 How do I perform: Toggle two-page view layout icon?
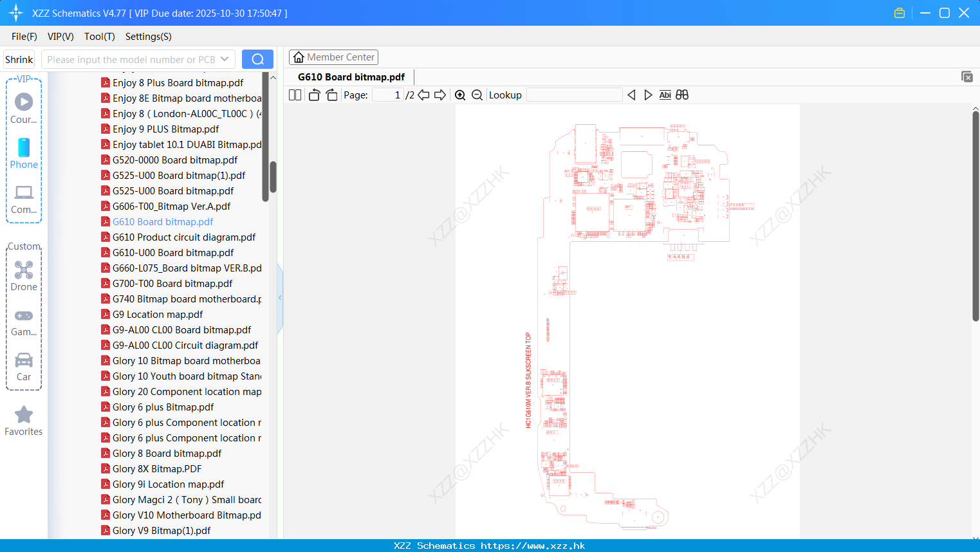295,95
